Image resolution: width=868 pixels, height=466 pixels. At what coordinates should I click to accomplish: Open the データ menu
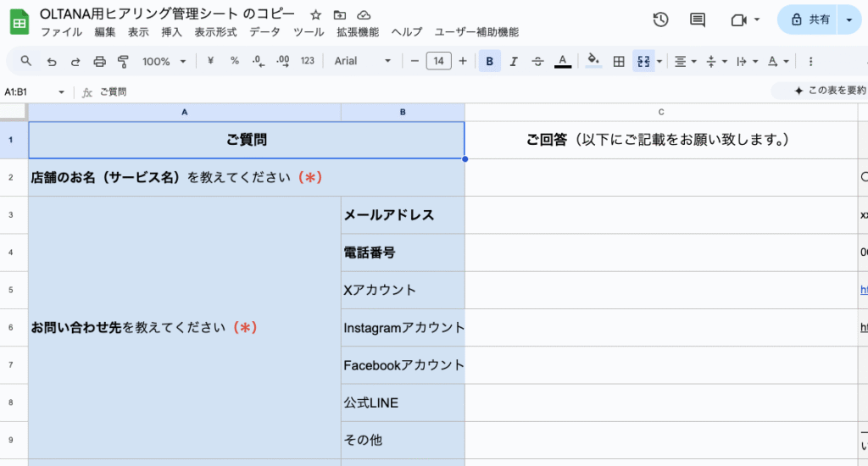[264, 32]
